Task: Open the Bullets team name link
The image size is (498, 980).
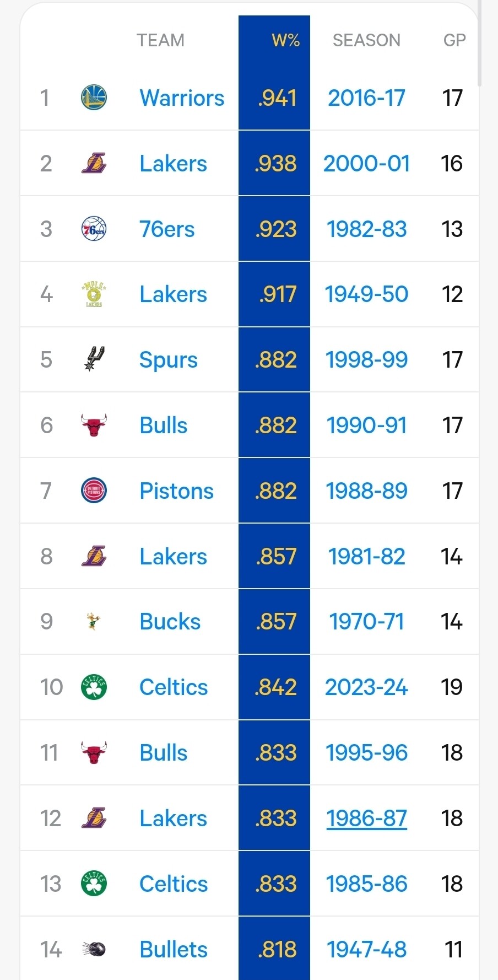Action: click(x=174, y=950)
